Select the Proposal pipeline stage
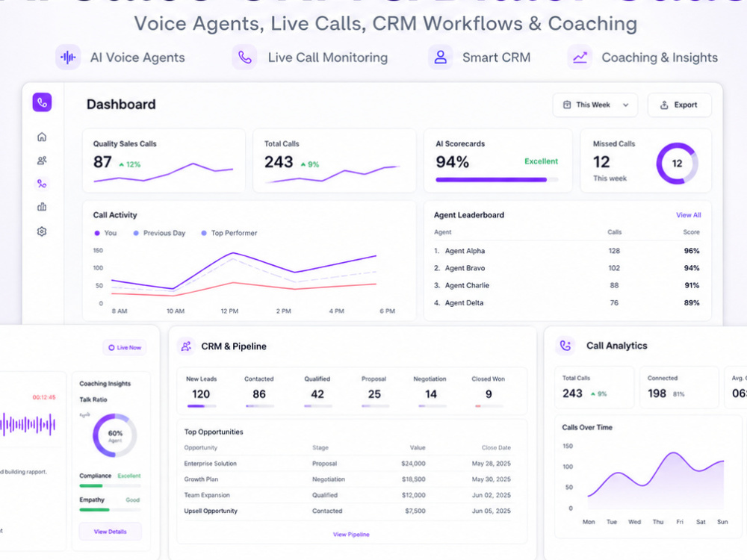Image resolution: width=747 pixels, height=560 pixels. coord(374,391)
